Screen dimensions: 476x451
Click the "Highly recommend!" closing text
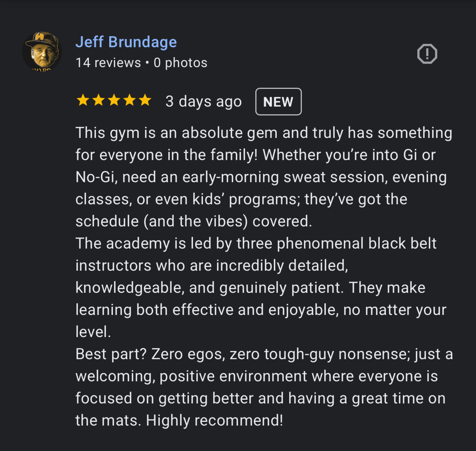[214, 420]
